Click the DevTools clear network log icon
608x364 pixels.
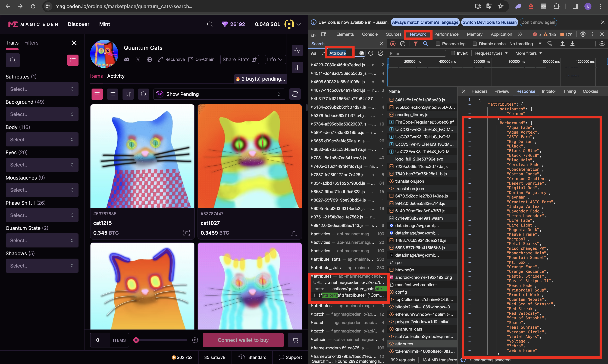(402, 44)
